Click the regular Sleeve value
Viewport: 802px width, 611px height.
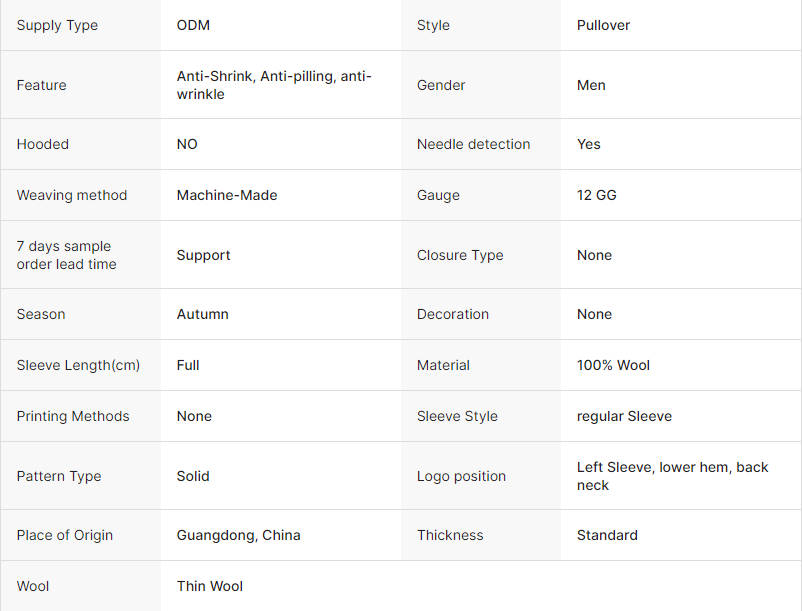click(624, 416)
